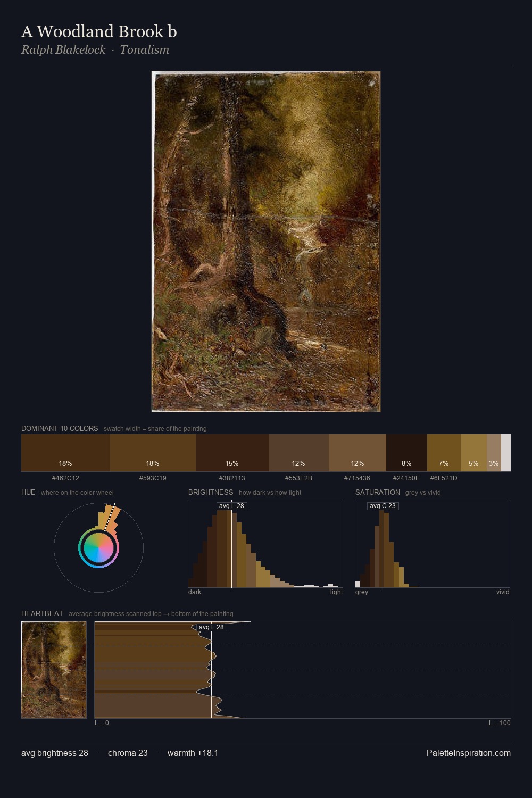
Task: Select the beige 3% swatch
Action: [x=494, y=453]
